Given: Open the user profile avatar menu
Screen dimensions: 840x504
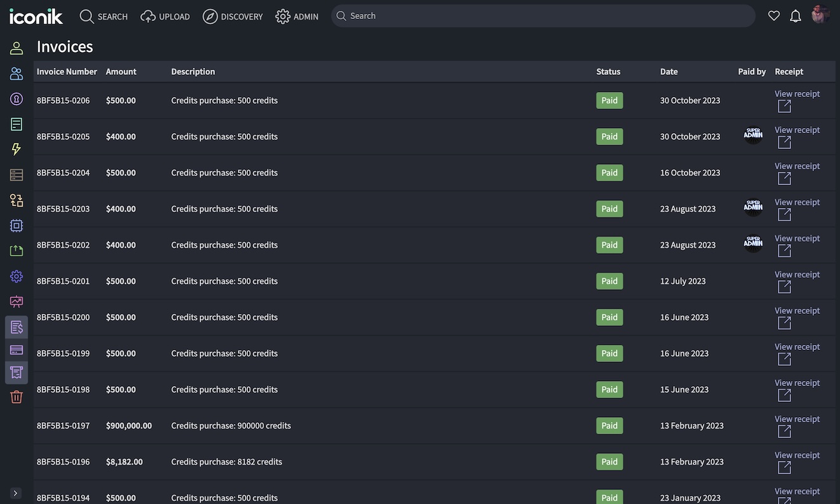Looking at the screenshot, I should tap(820, 16).
